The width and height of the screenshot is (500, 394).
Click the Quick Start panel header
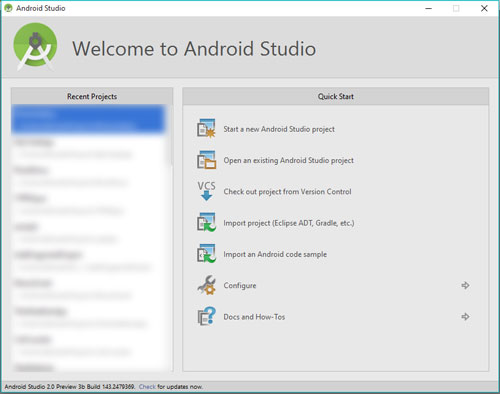click(x=336, y=96)
